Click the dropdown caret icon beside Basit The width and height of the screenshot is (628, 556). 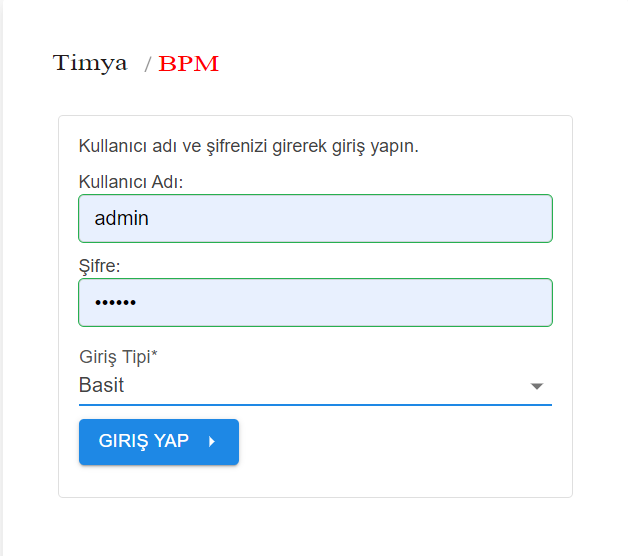537,386
